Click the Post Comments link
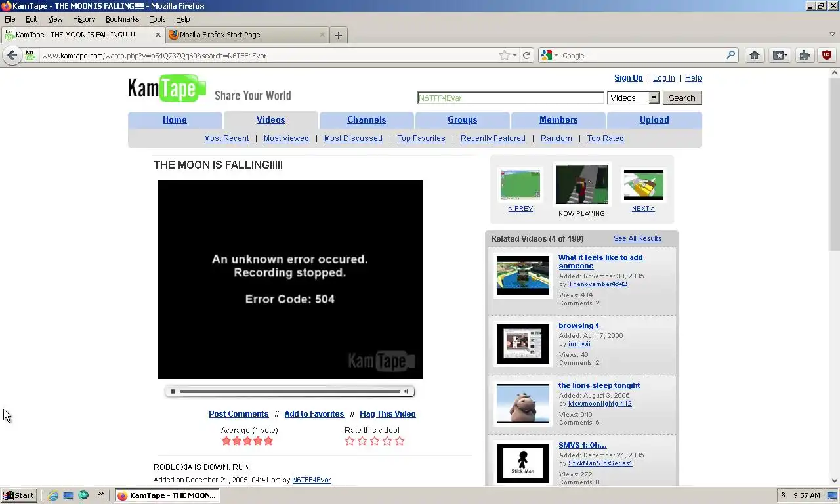 point(238,414)
